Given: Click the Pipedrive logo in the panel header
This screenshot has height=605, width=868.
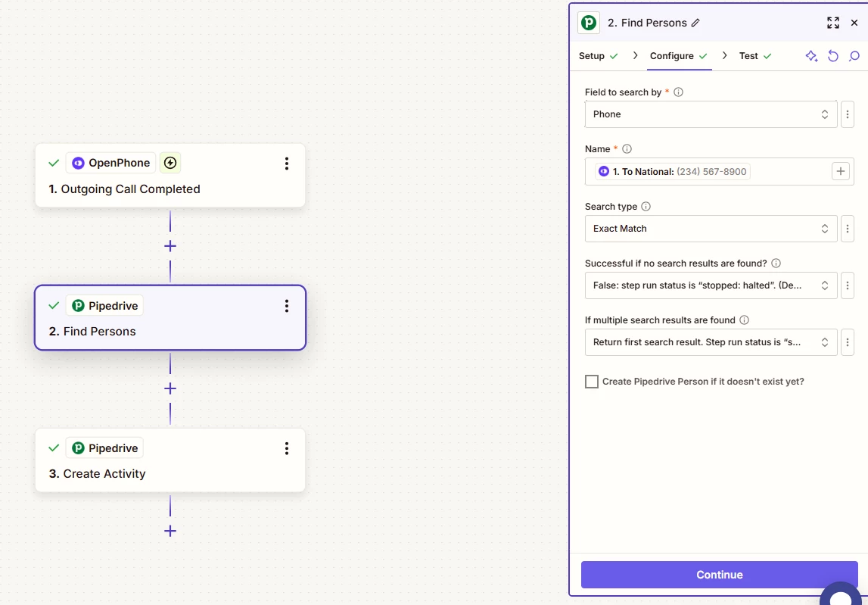Looking at the screenshot, I should click(589, 23).
